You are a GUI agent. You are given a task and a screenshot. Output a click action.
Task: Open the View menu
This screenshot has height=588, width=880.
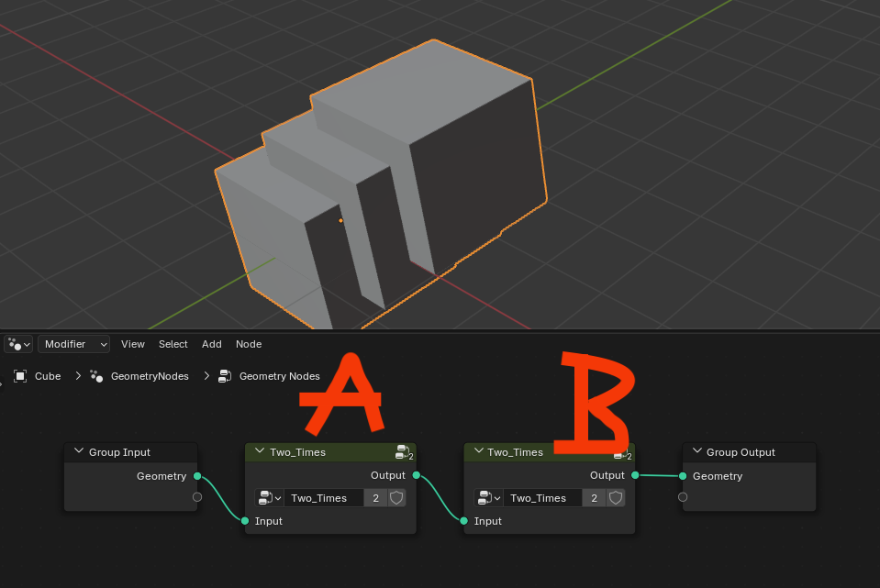[133, 344]
